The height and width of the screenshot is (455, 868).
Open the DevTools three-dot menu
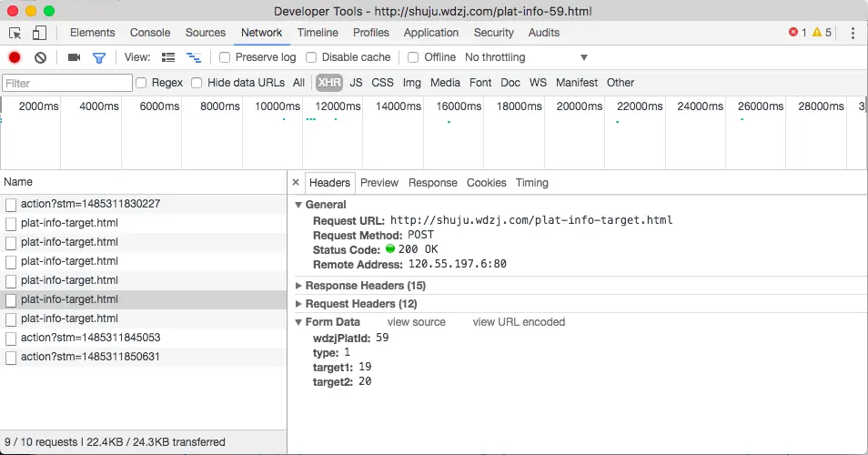coord(853,33)
